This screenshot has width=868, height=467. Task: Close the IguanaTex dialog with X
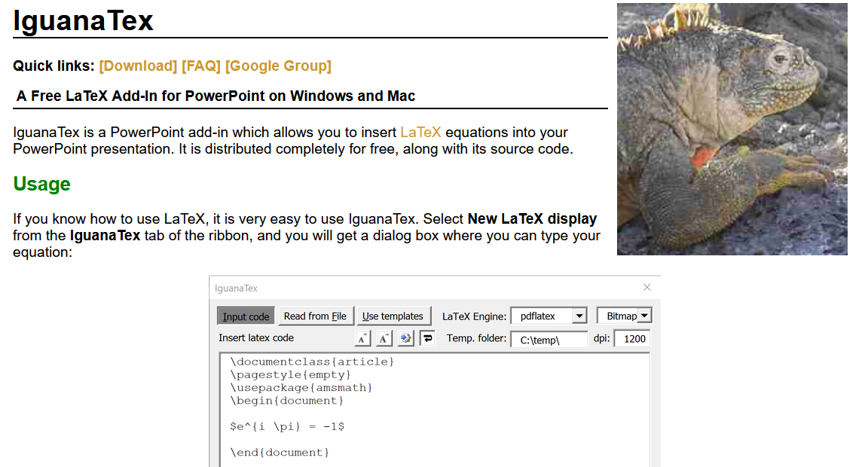click(646, 287)
